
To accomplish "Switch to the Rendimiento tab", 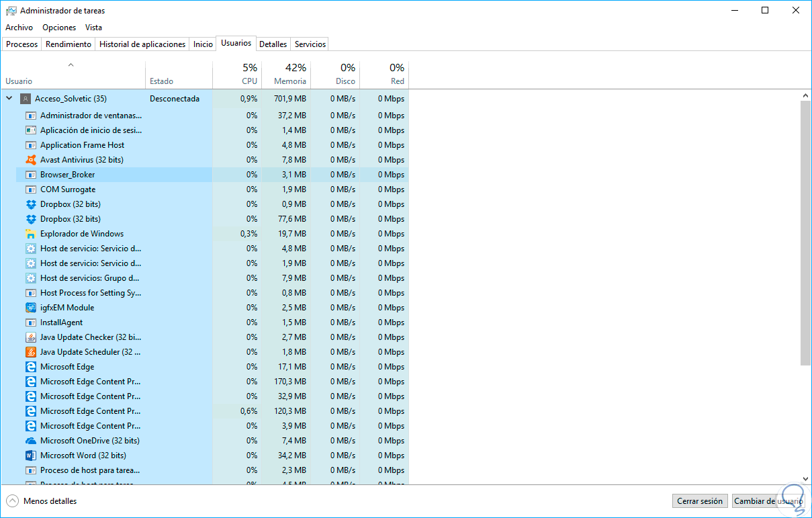I will [x=69, y=44].
